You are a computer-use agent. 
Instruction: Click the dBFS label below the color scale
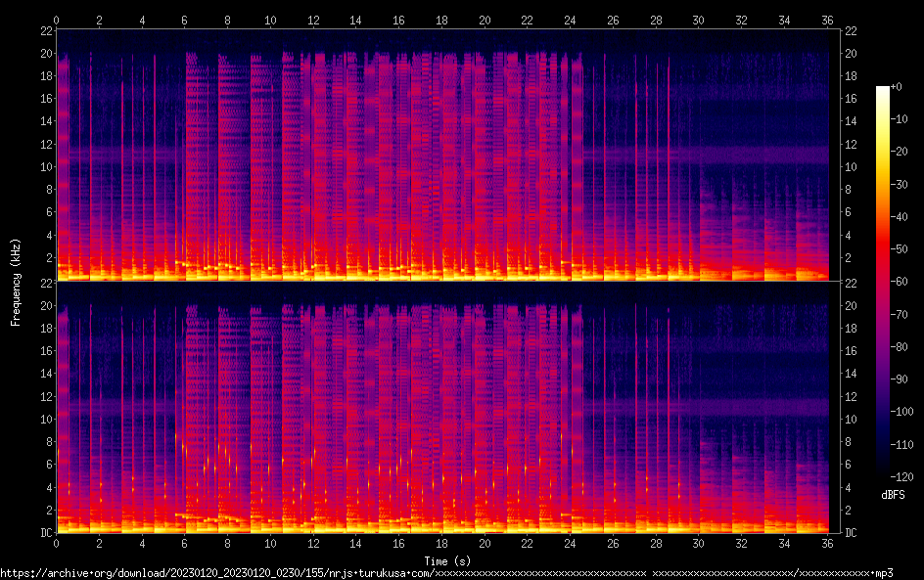point(892,496)
